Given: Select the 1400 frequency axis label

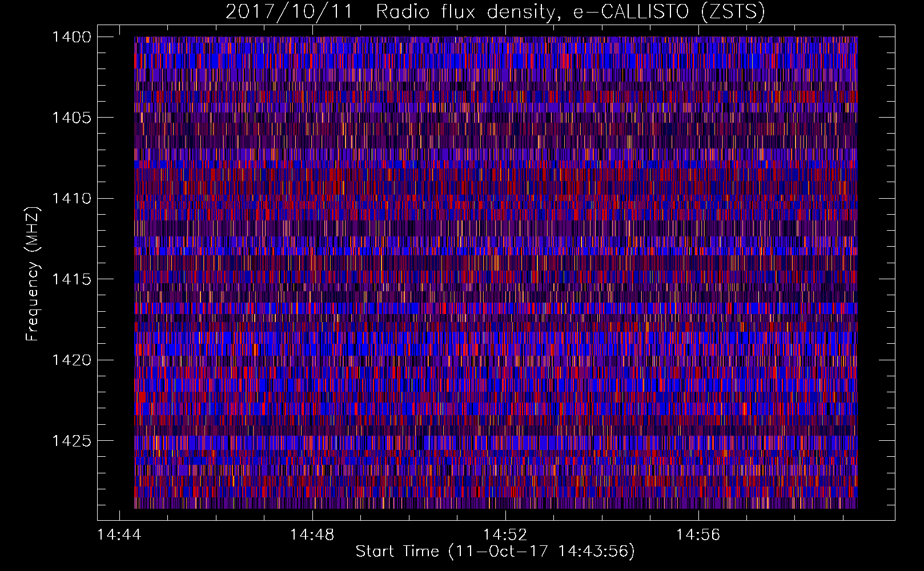Looking at the screenshot, I should pos(71,37).
